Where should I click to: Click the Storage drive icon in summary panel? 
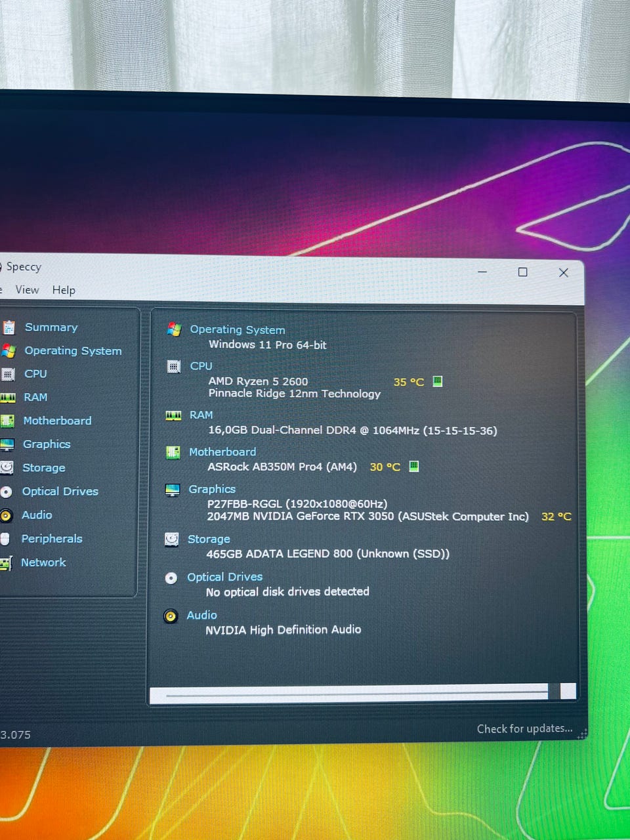[171, 539]
